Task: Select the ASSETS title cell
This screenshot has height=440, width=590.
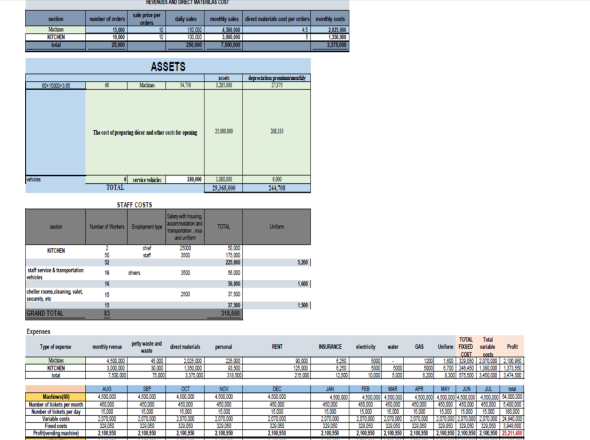Action: click(x=168, y=66)
